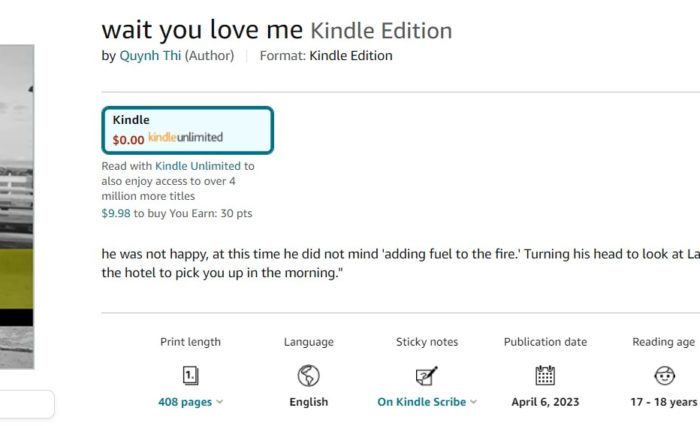
Task: Click the print length page icon
Action: [x=190, y=376]
